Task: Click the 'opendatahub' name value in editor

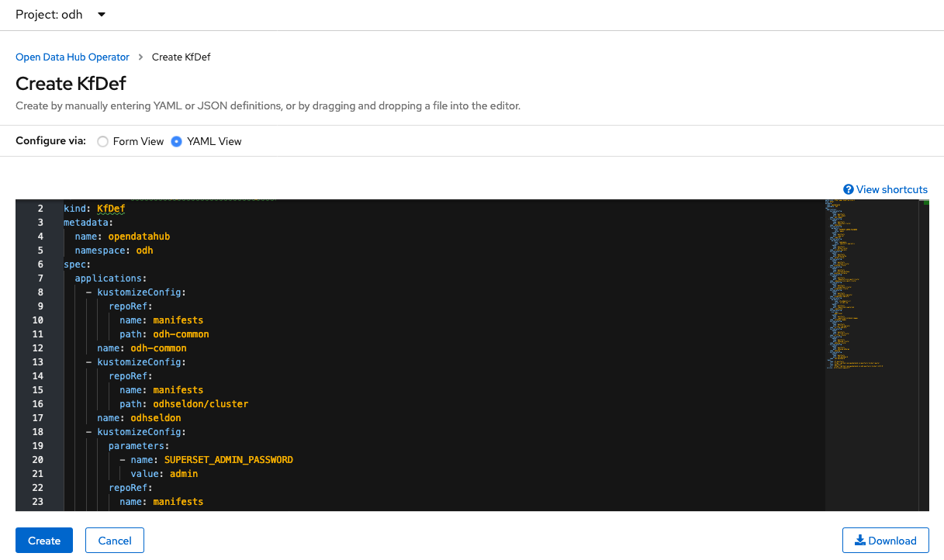Action: [x=139, y=237]
